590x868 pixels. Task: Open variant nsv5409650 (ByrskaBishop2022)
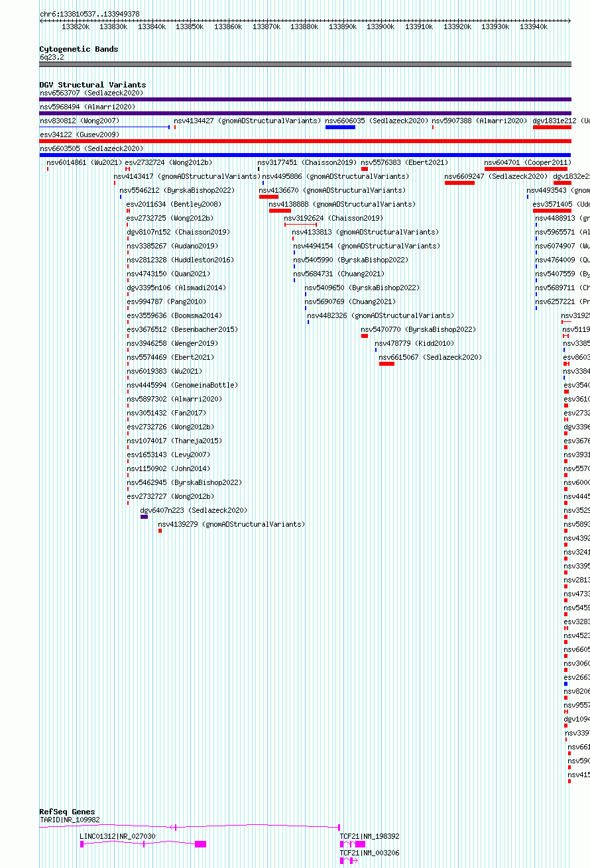tap(362, 288)
